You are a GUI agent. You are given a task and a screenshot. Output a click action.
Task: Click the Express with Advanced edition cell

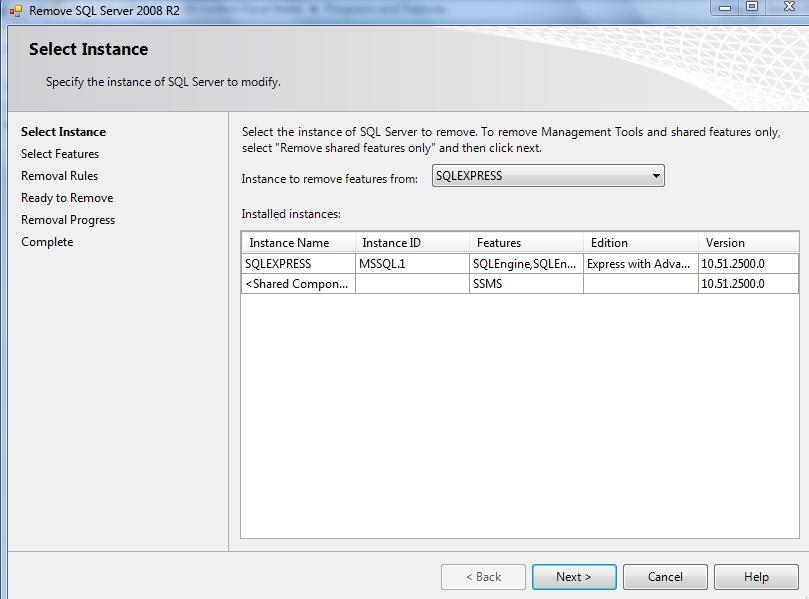coord(640,264)
